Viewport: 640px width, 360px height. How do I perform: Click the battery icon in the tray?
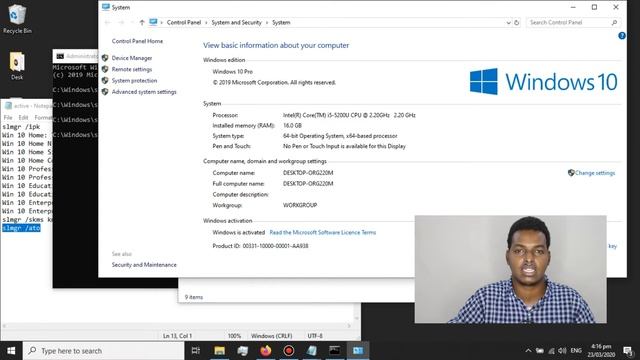pyautogui.click(x=540, y=351)
